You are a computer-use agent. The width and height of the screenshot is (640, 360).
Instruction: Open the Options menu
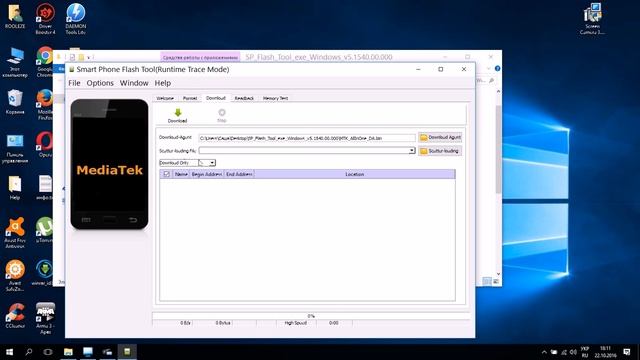pyautogui.click(x=100, y=83)
